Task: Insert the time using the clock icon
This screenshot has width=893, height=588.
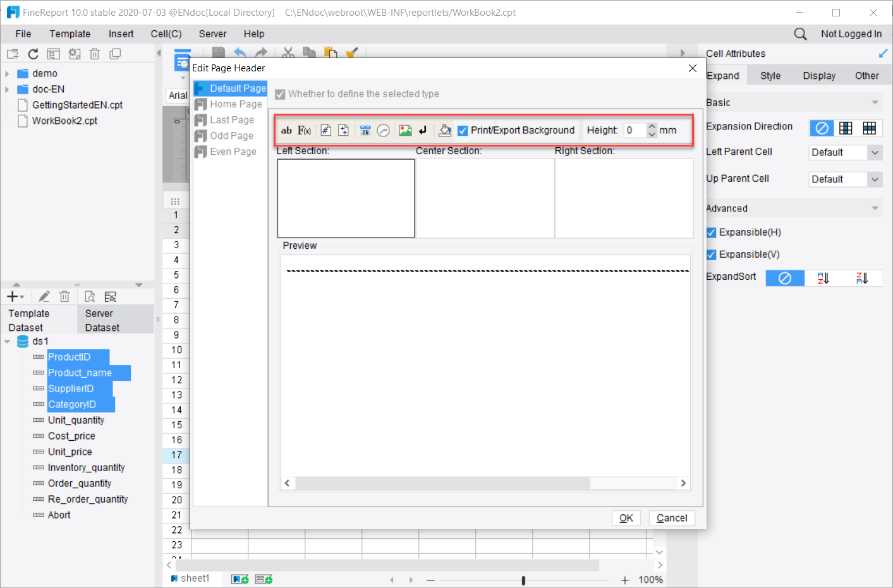Action: click(x=384, y=129)
